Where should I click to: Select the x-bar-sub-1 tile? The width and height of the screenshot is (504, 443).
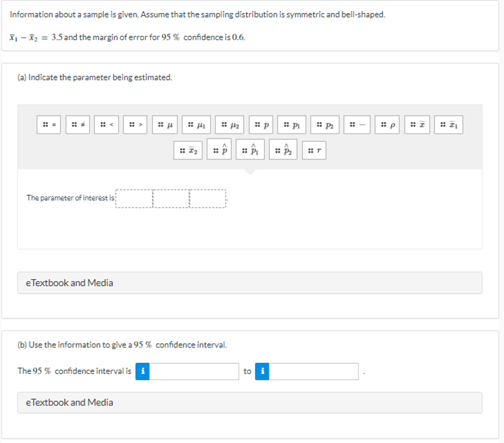[449, 125]
